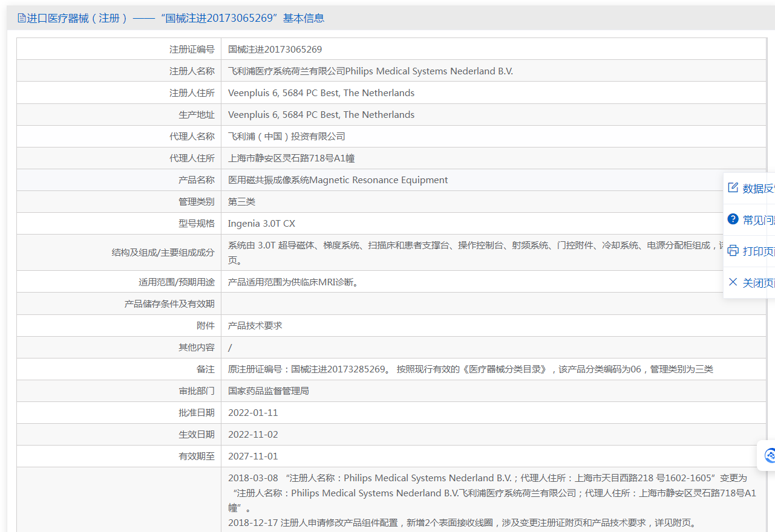Click the 管理类别 row label
775x532 pixels.
196,201
